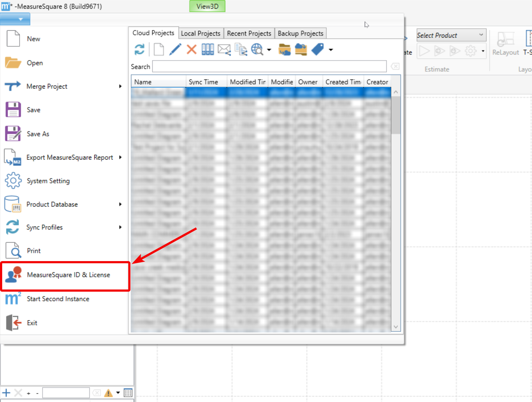The image size is (532, 402).
Task: Click the grid table icon in bottom toolbar
Action: (x=128, y=393)
